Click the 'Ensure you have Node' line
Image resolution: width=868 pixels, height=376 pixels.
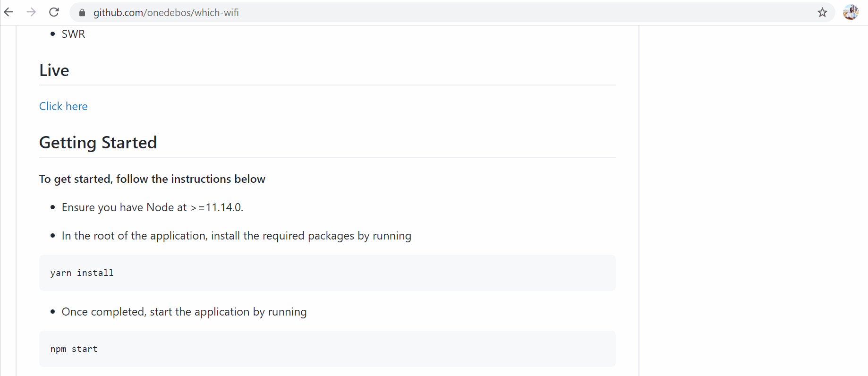[x=152, y=207]
